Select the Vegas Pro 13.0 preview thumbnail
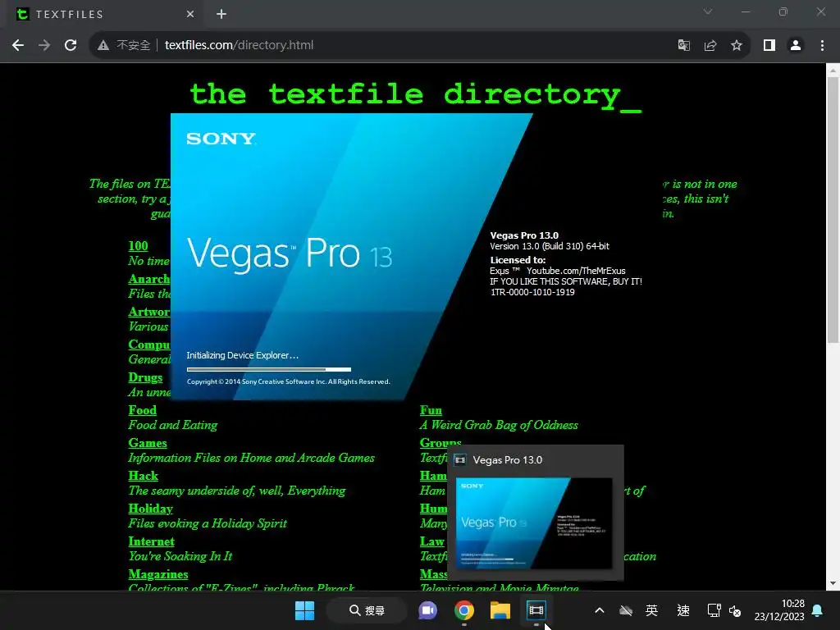This screenshot has height=630, width=840. click(x=534, y=523)
